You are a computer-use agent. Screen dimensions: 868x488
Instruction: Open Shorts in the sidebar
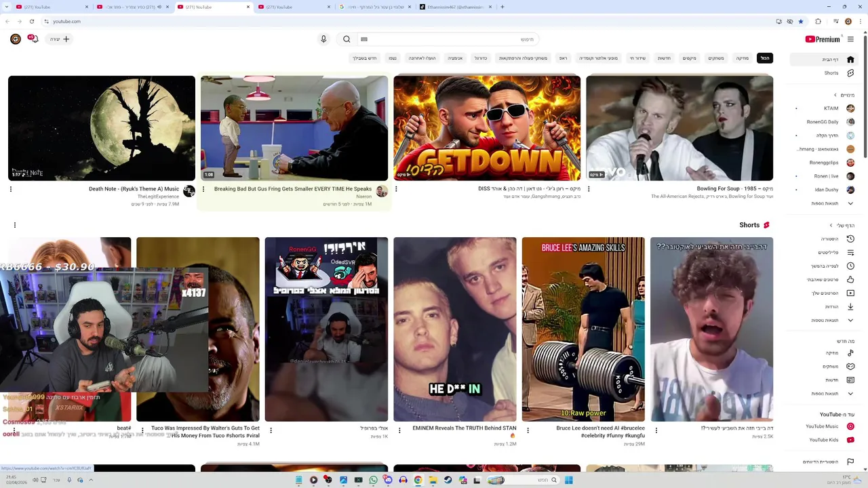tap(824, 73)
